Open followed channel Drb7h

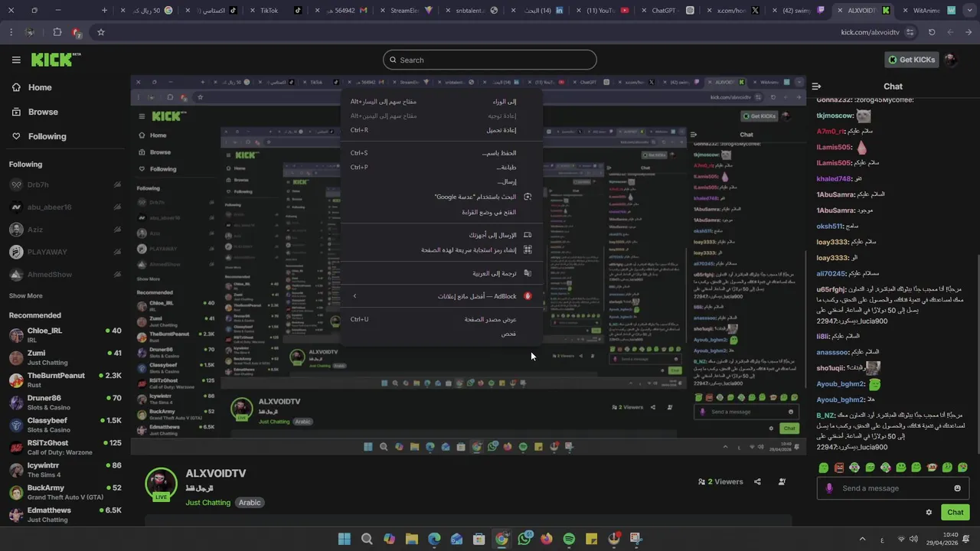(65, 184)
